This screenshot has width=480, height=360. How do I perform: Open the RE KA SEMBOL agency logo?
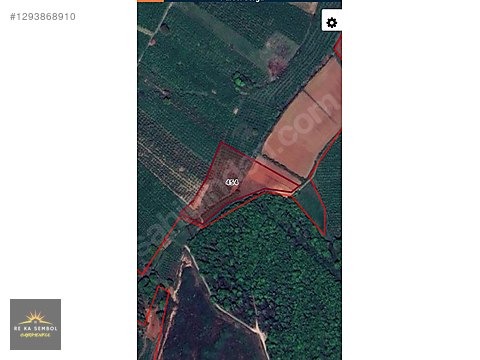35,324
